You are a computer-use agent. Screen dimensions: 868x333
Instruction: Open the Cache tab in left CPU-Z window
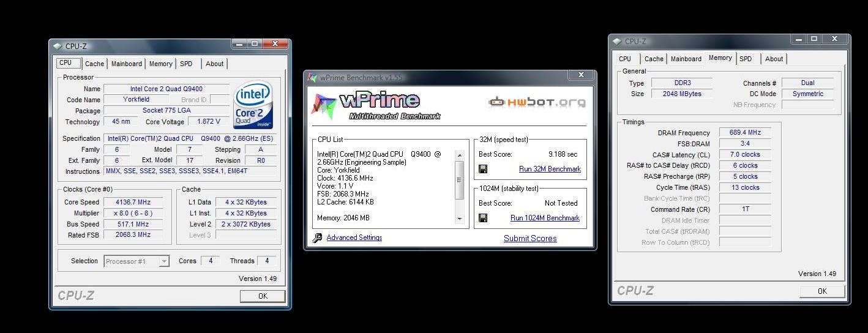pos(94,64)
